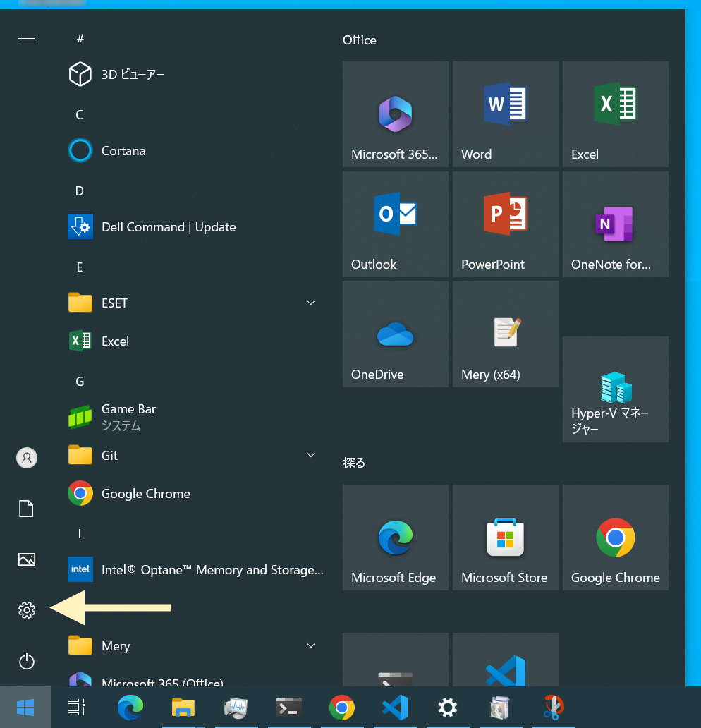Open Dell Command | Update
Screen dimensions: 701x728
(195, 227)
